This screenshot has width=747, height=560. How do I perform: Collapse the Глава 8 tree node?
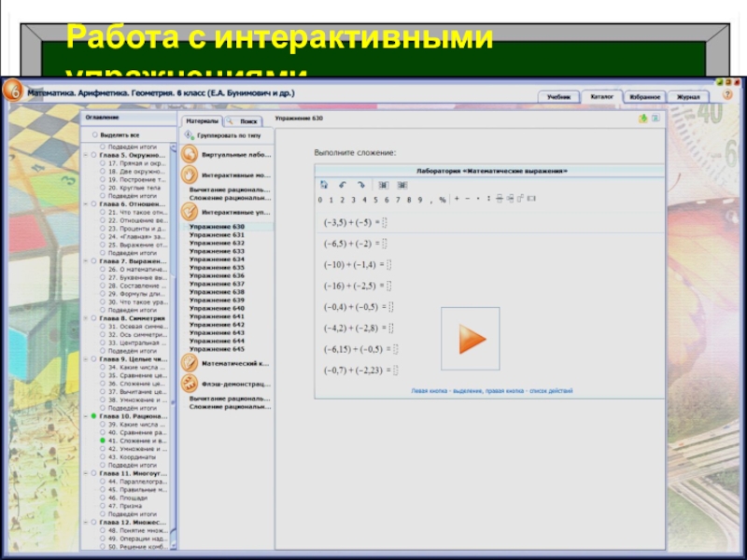[x=86, y=318]
